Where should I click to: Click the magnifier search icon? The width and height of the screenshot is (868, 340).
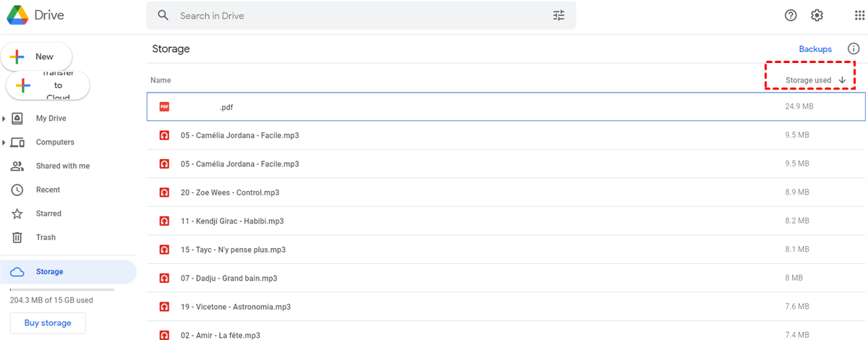(x=163, y=15)
